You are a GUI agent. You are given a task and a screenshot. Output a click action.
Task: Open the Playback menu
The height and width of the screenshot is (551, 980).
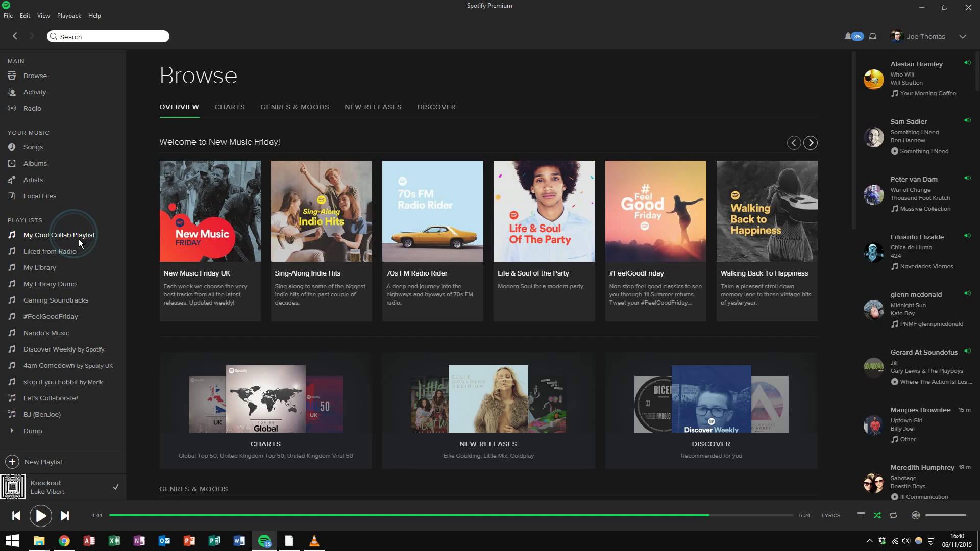[69, 16]
